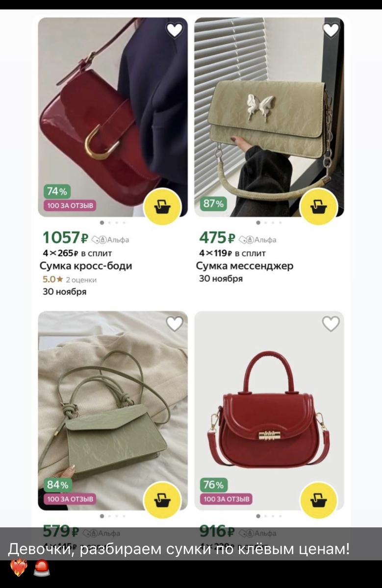Favorite the red cross-body bag heart

175,30
